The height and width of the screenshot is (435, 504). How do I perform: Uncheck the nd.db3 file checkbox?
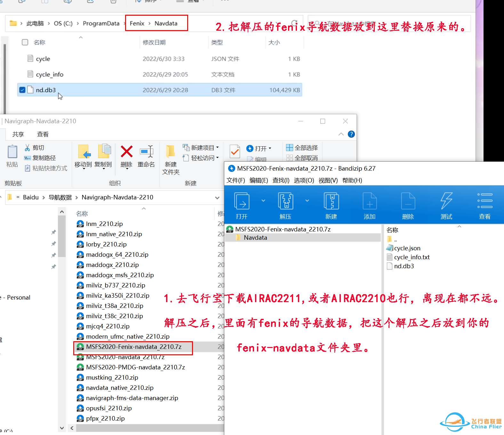[x=22, y=90]
